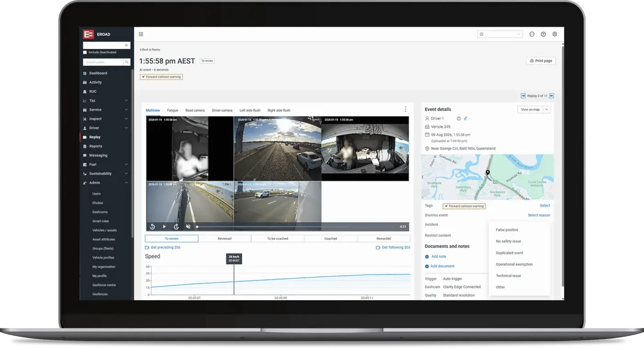The width and height of the screenshot is (644, 349).
Task: Go to the next replay with the arrow
Action: pos(552,96)
